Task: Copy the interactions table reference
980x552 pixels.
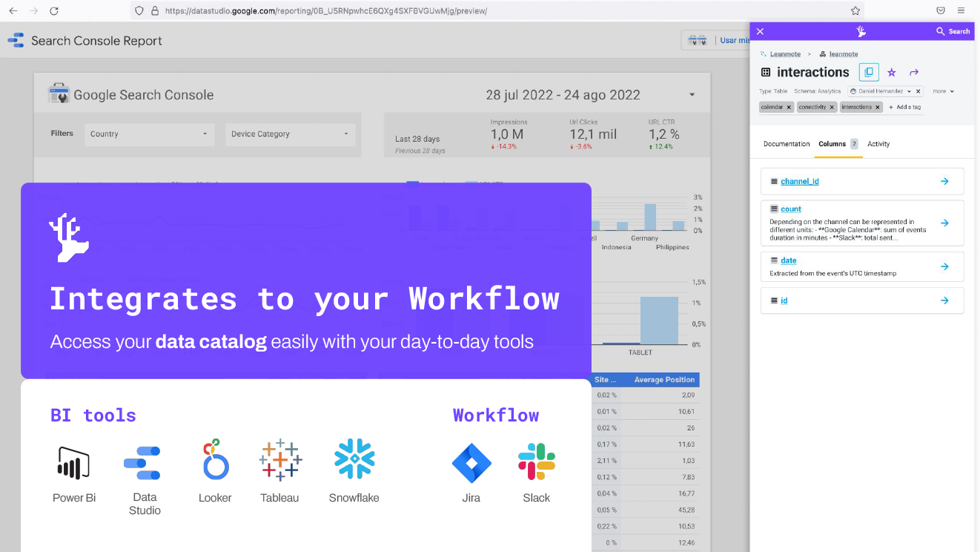Action: 869,72
